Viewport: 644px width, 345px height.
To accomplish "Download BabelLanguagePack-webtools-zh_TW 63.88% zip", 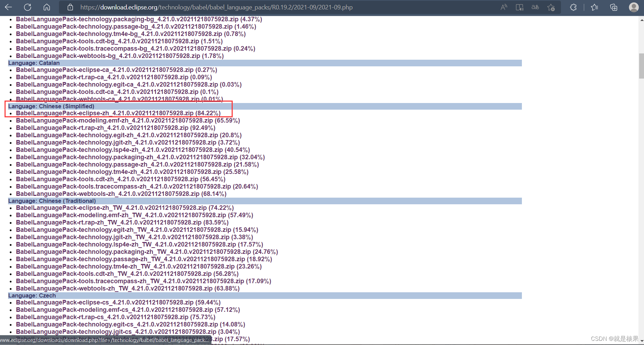I will (128, 288).
